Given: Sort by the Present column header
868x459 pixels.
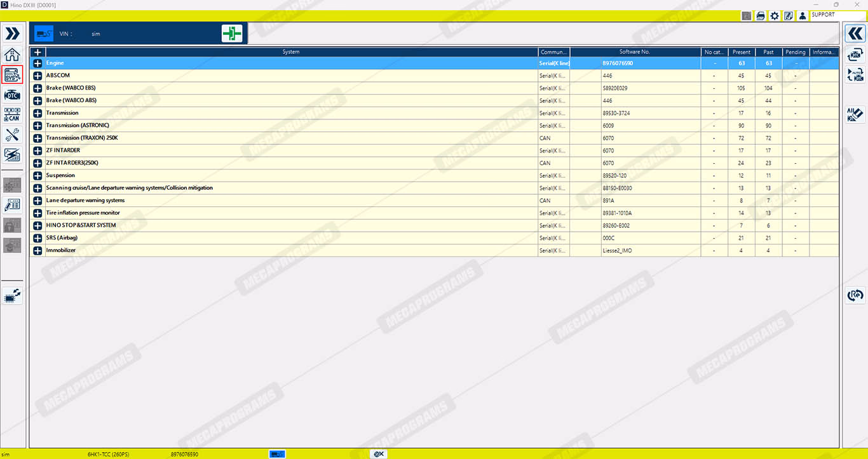Looking at the screenshot, I should point(742,52).
